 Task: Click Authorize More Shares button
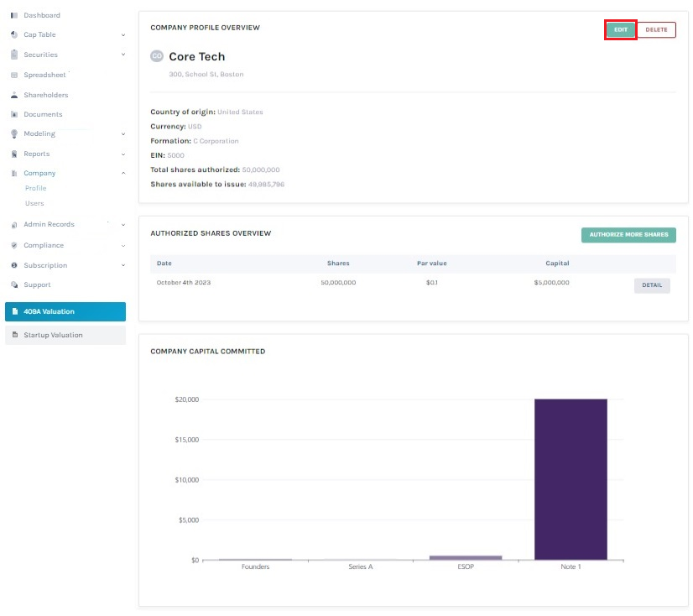point(628,235)
